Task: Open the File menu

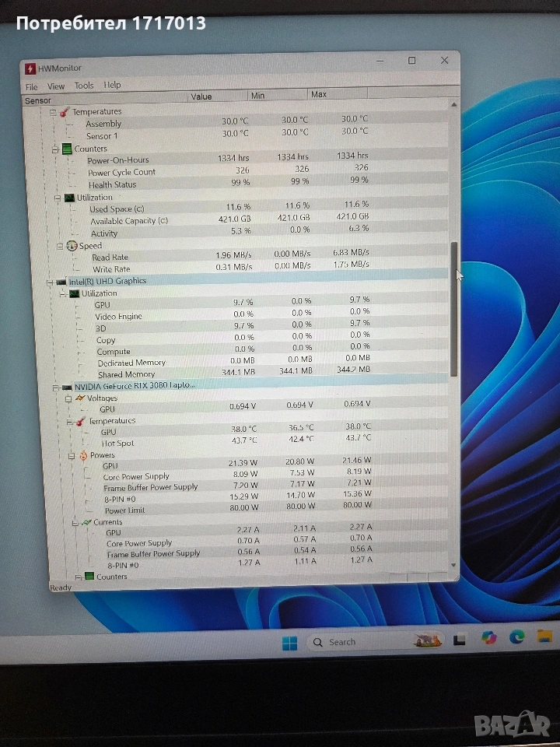Action: pos(31,87)
